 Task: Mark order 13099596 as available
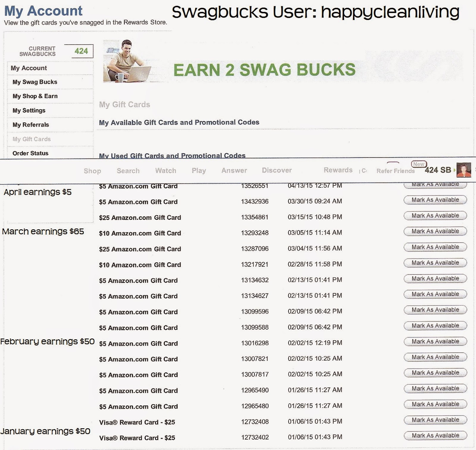click(435, 310)
